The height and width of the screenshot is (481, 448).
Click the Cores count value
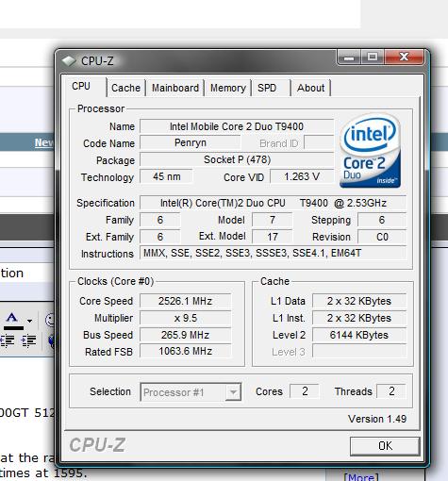point(305,391)
